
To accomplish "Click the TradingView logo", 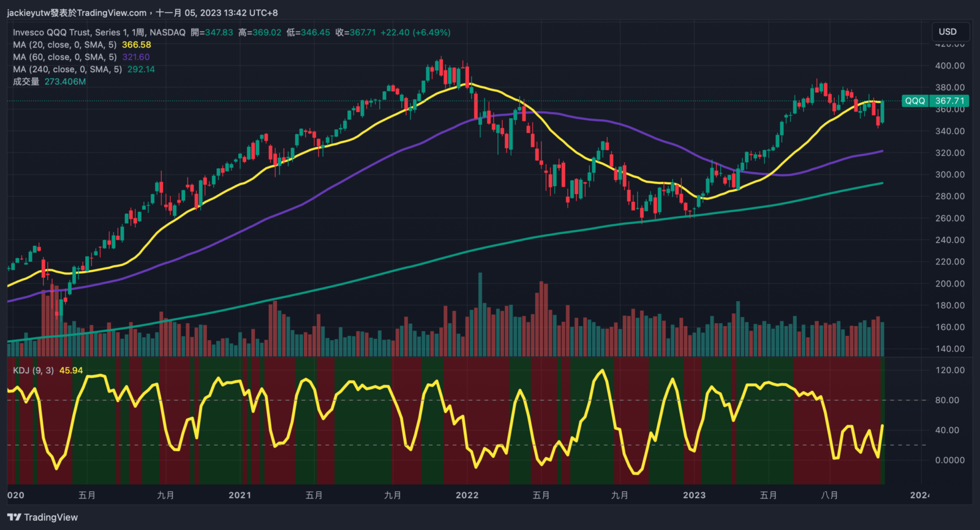I will [42, 517].
